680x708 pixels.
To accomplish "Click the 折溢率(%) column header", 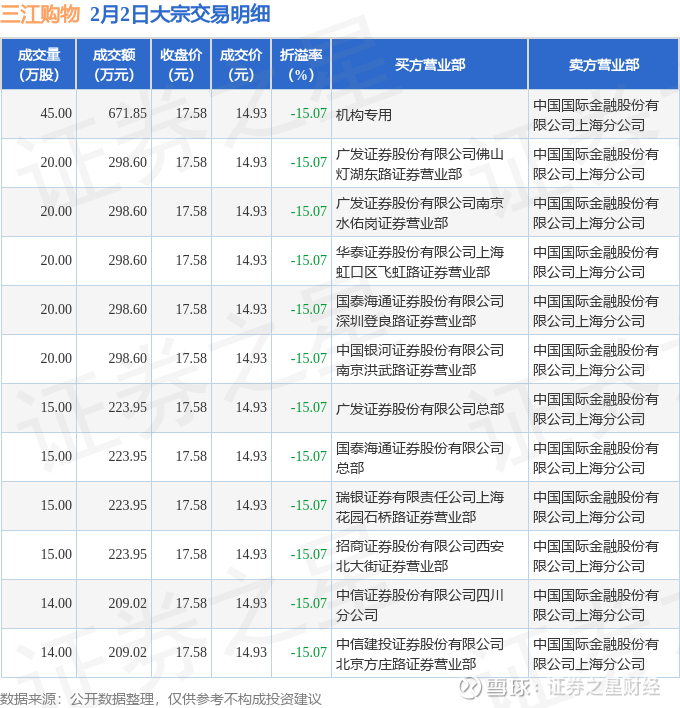I will click(301, 65).
